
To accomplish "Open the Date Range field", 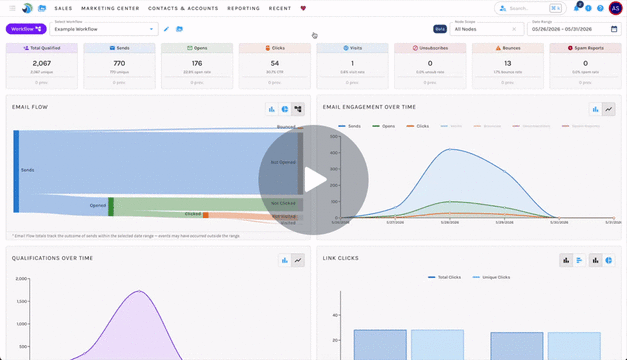I will (x=574, y=29).
